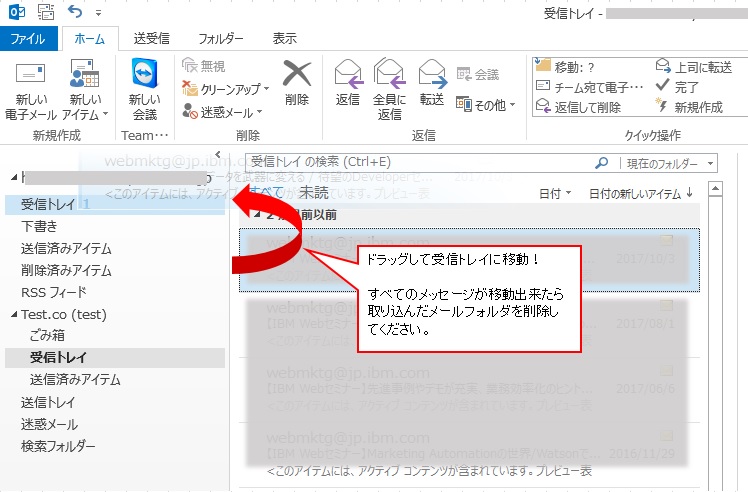Reply to everyone with 全員に返信
The image size is (748, 492).
click(x=389, y=89)
